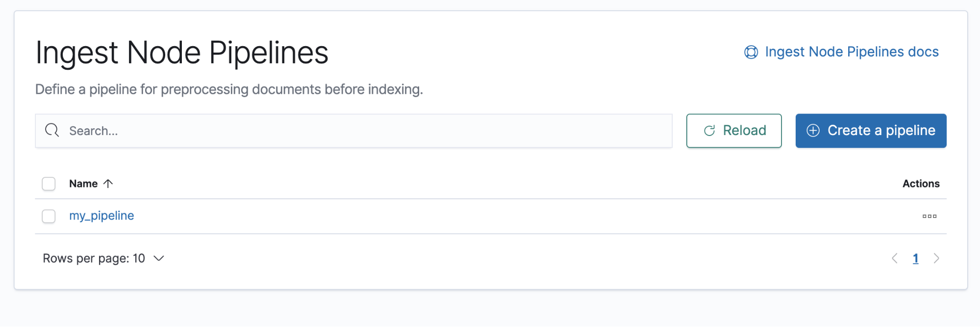Click the ascending sort arrow next to Name

pyautogui.click(x=108, y=183)
